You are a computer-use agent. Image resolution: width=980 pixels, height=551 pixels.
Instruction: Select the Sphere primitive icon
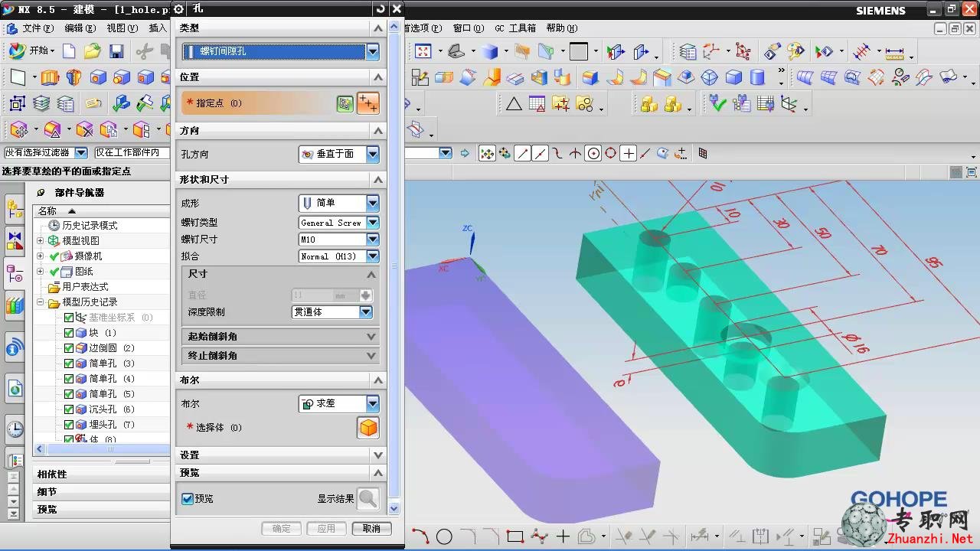point(710,77)
